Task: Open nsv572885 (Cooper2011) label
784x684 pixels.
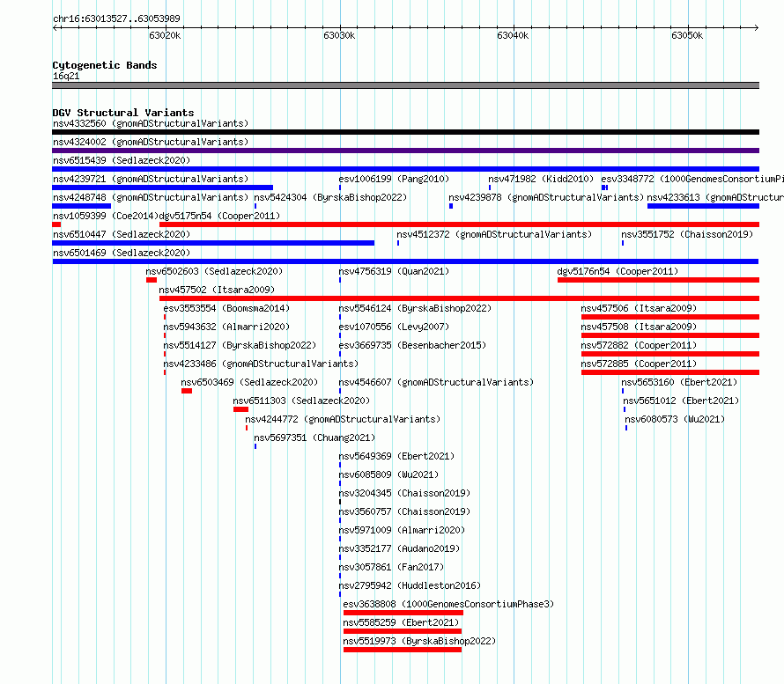Action: point(639,364)
